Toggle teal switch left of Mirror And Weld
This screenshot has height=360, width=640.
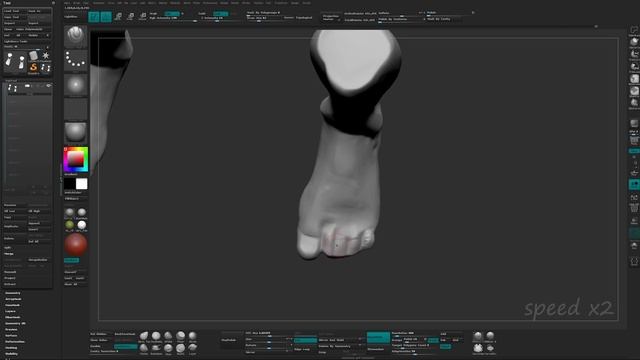[305, 340]
